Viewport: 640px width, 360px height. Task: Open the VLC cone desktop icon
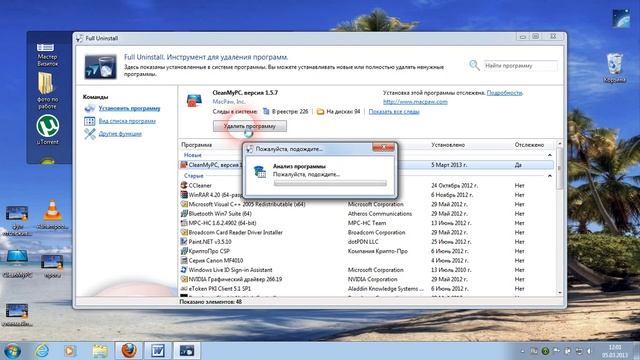(52, 214)
